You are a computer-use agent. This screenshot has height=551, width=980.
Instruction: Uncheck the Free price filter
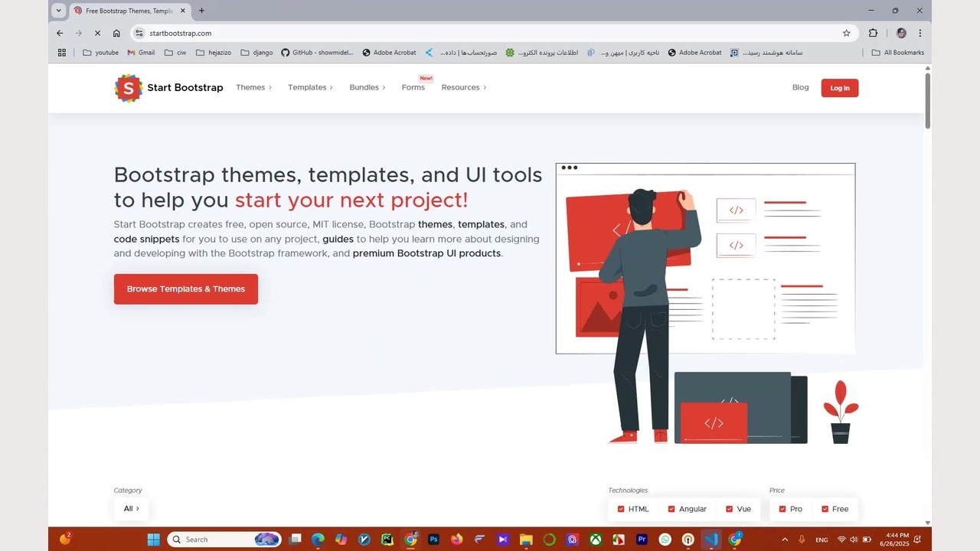pos(825,509)
